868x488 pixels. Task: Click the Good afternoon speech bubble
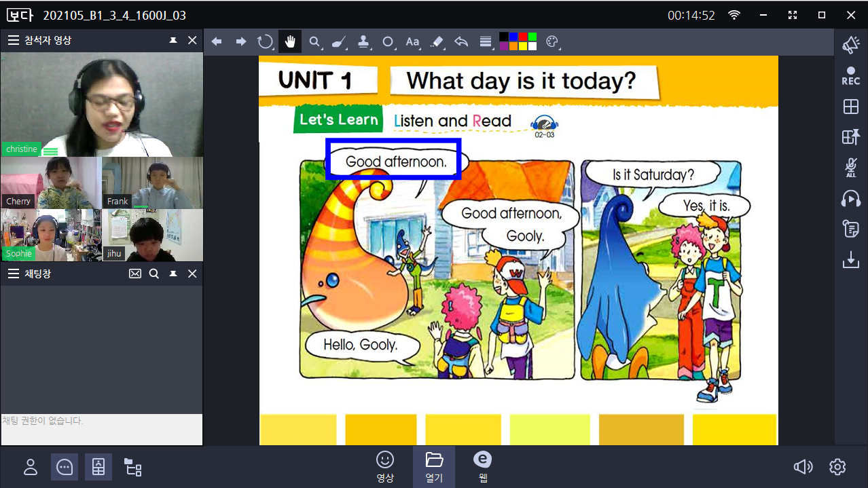point(396,162)
